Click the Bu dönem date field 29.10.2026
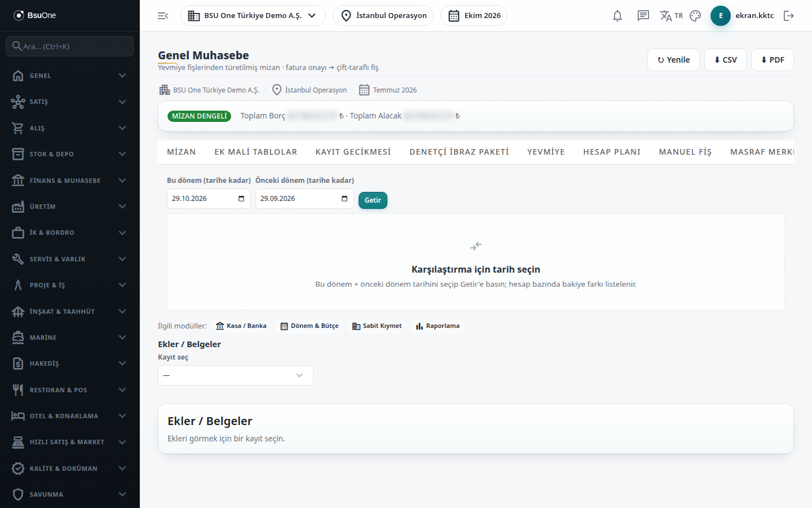This screenshot has width=812, height=508. tap(209, 199)
